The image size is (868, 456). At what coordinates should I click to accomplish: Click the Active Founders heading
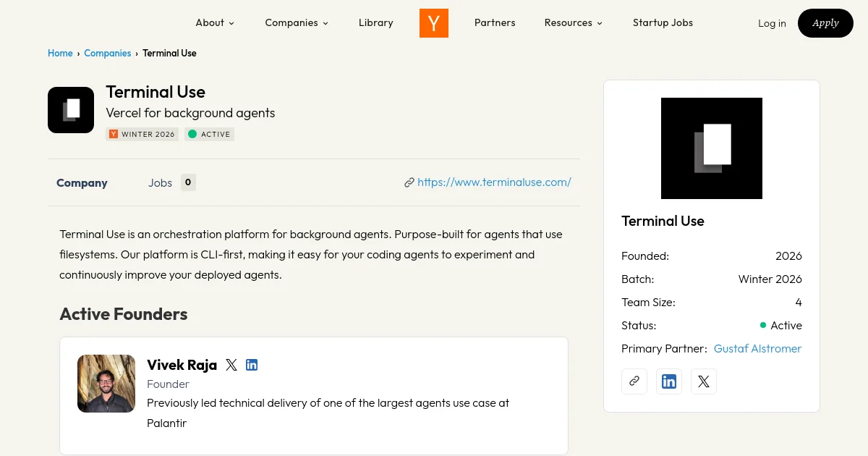[124, 314]
